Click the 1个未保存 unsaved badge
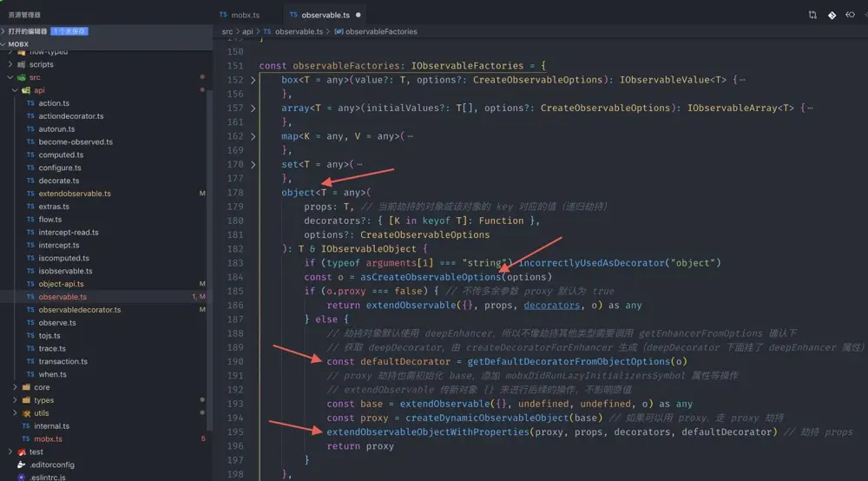This screenshot has width=868, height=481. click(69, 31)
